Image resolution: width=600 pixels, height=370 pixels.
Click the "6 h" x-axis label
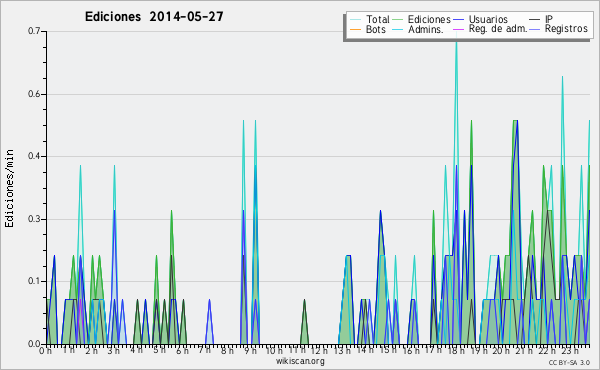click(x=182, y=351)
